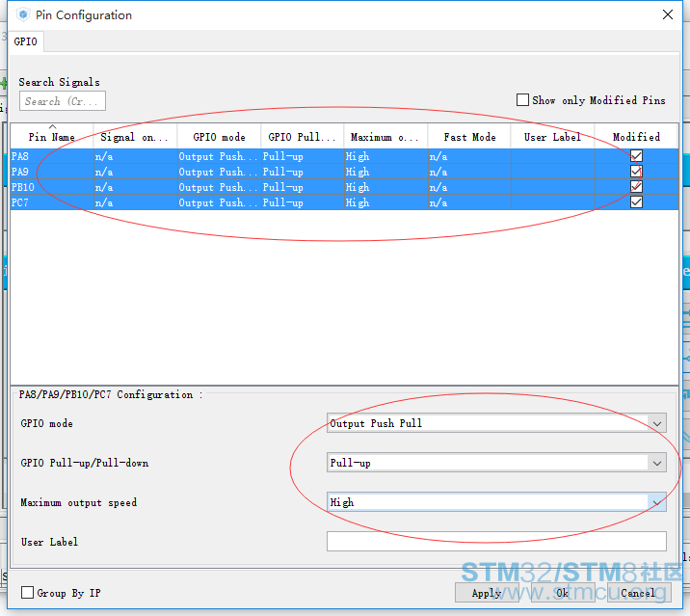This screenshot has width=690, height=616.
Task: Close the Pin Configuration dialog
Action: (x=668, y=14)
